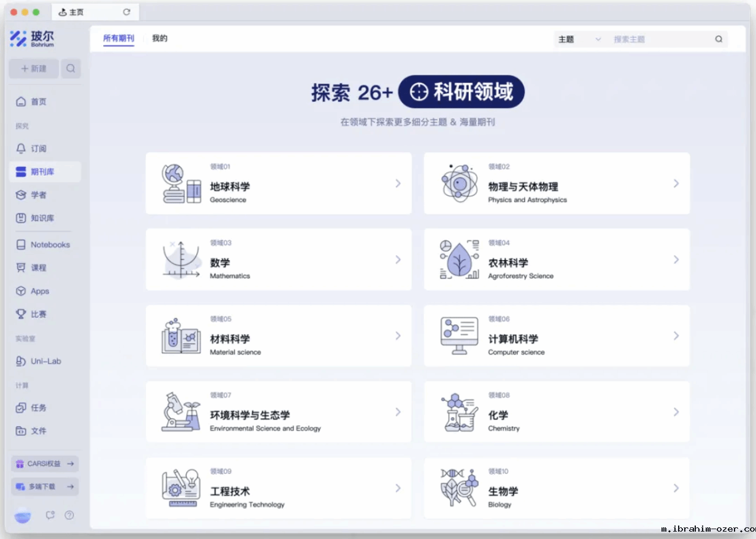Click the 搜索主题 search input field
This screenshot has width=756, height=539.
pyautogui.click(x=660, y=39)
